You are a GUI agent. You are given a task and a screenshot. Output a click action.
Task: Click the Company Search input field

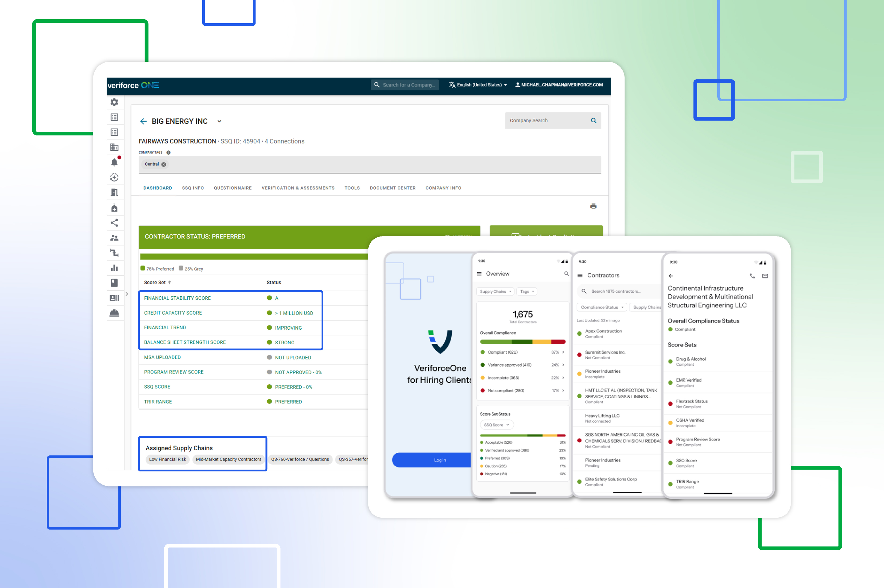pos(553,120)
